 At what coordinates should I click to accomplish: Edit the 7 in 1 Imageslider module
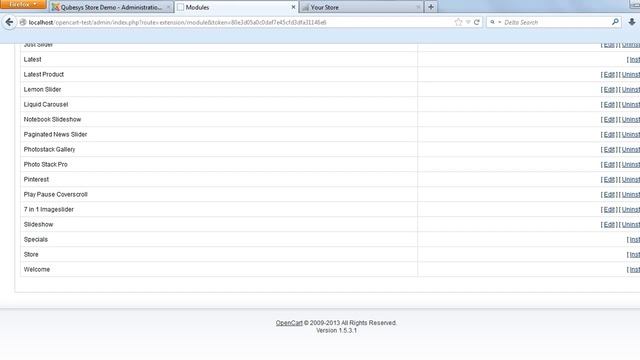pyautogui.click(x=609, y=209)
